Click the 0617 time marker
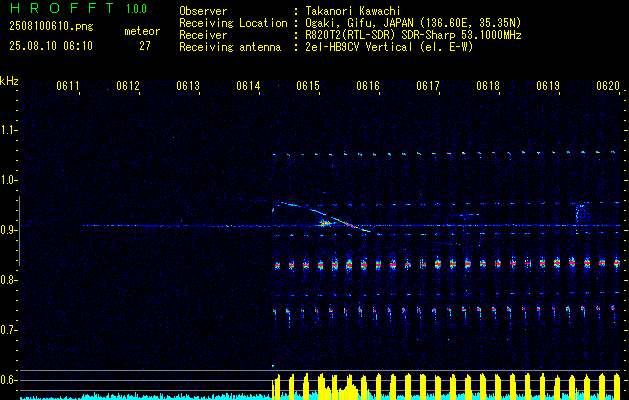 428,85
